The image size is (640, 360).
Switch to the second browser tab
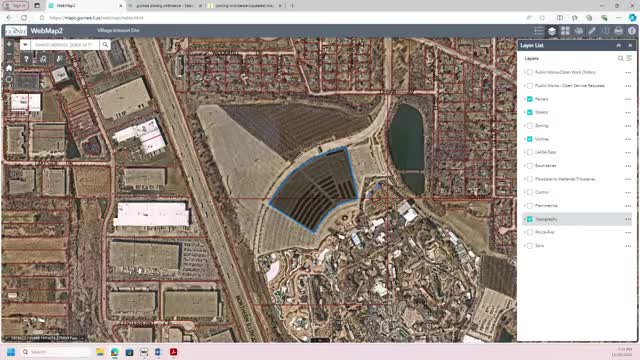point(164,6)
